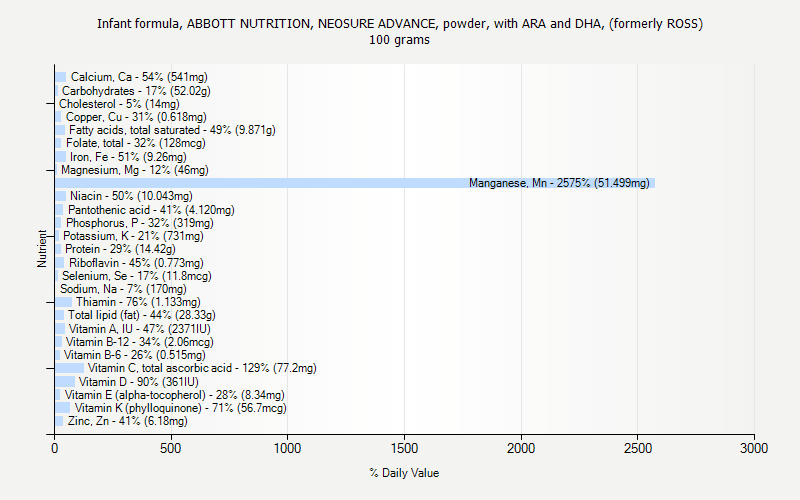Click Vitamin B-12 34% label
The image size is (800, 500).
[x=140, y=342]
